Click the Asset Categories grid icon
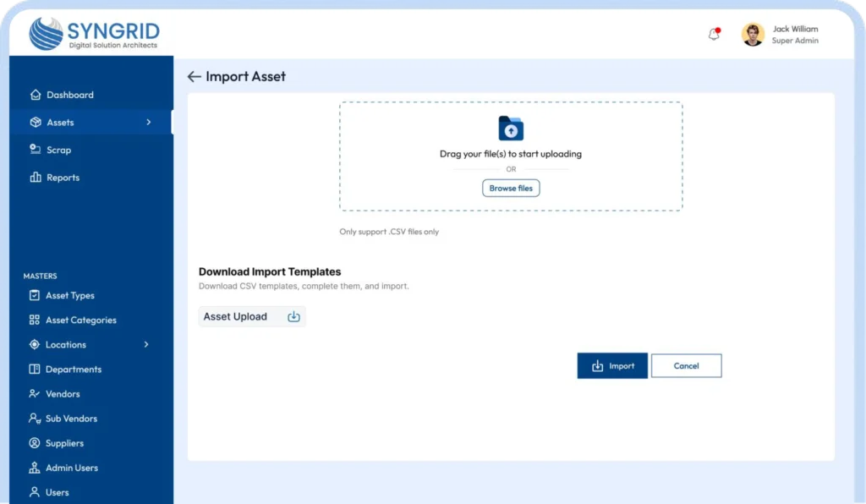 click(35, 320)
